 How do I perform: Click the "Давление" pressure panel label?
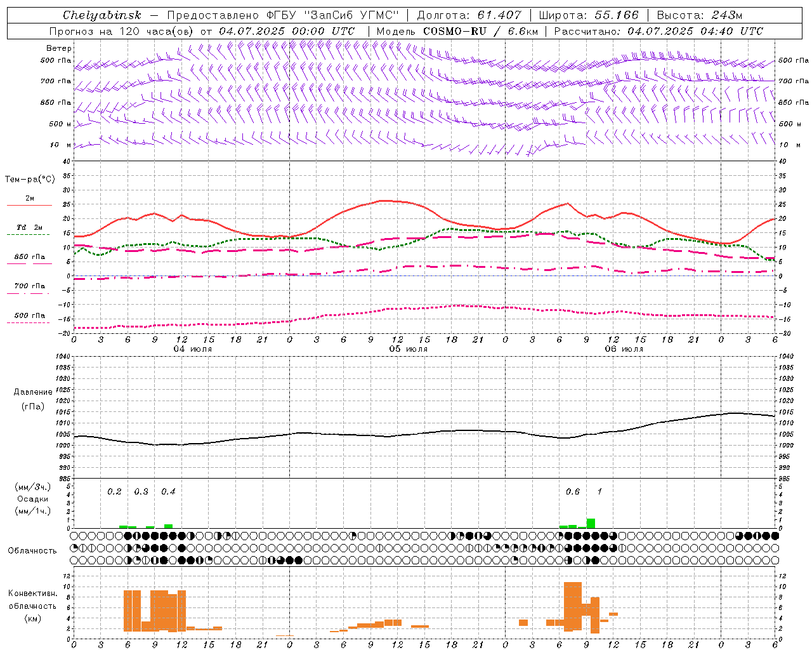(33, 392)
